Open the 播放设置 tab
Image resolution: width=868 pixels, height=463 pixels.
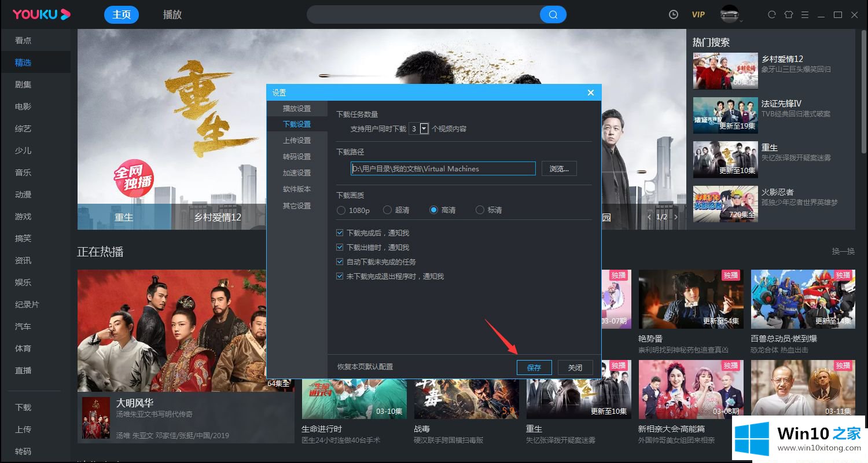pyautogui.click(x=297, y=108)
